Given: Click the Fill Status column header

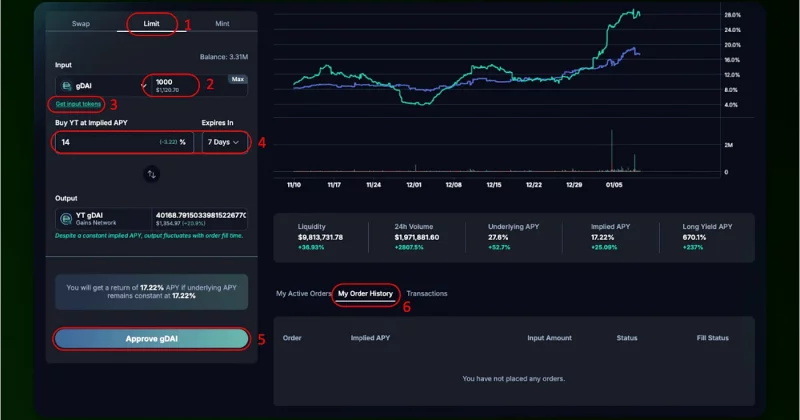Looking at the screenshot, I should pyautogui.click(x=713, y=338).
